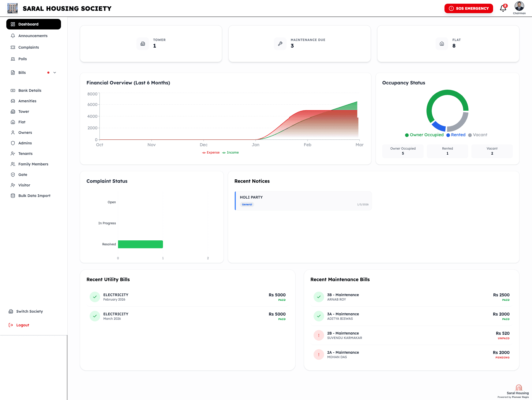Open the Switch Society selector
The height and width of the screenshot is (400, 532).
click(29, 311)
